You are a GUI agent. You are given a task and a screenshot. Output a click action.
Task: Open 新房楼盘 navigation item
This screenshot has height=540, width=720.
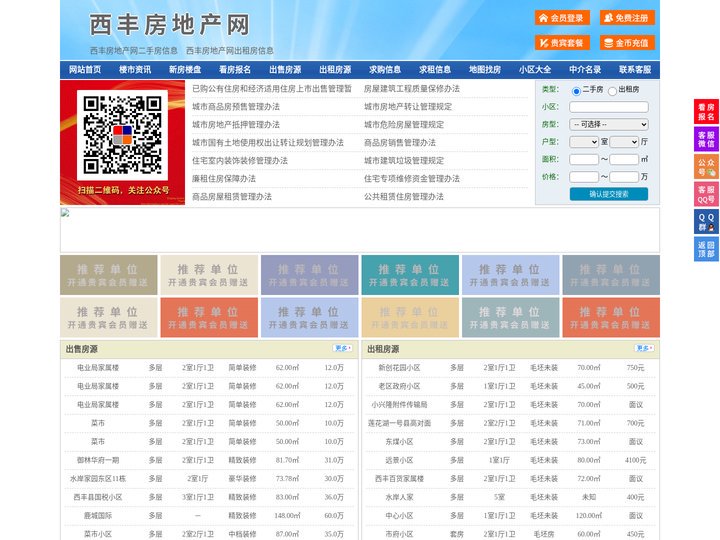tap(185, 70)
